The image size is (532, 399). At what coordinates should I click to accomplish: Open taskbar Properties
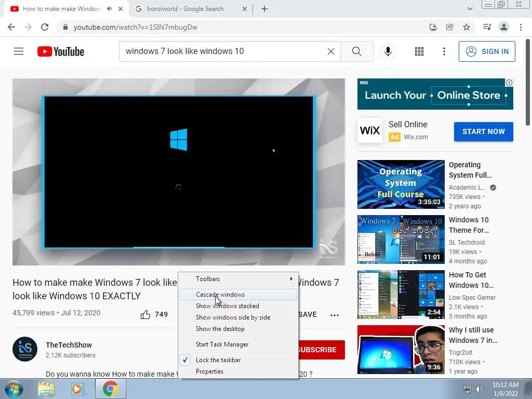click(238, 371)
